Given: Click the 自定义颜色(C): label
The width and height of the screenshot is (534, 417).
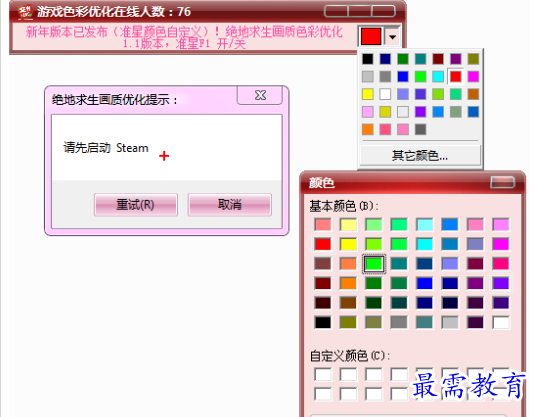Looking at the screenshot, I should (350, 356).
